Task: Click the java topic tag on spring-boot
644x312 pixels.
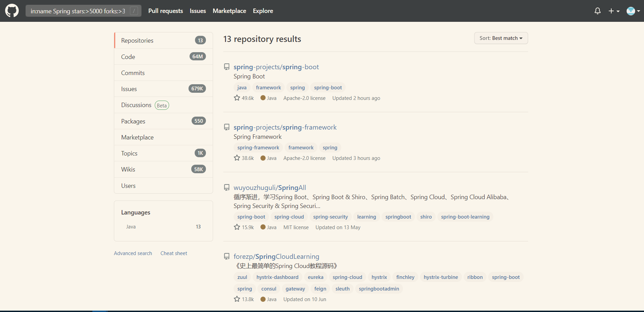Action: click(242, 88)
